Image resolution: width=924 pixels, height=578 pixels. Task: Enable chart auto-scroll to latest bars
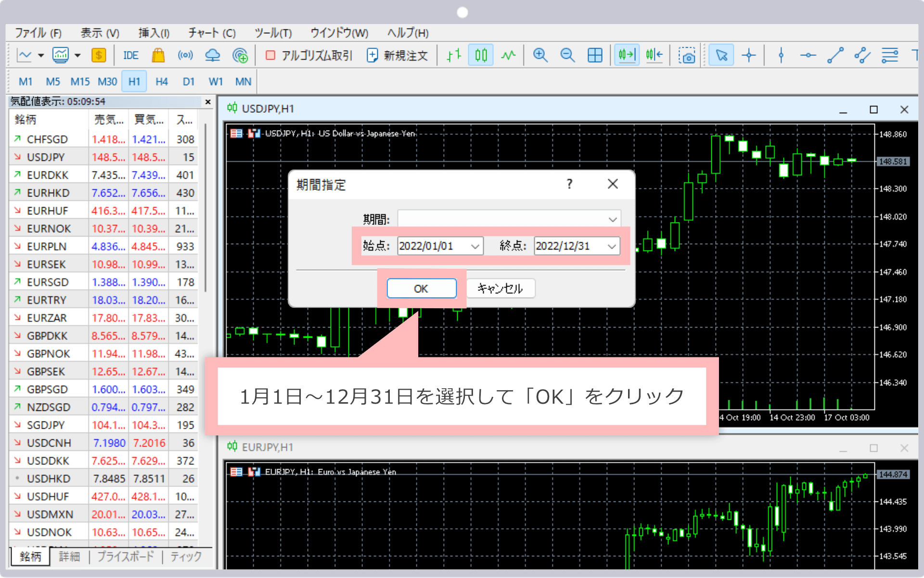tap(627, 55)
